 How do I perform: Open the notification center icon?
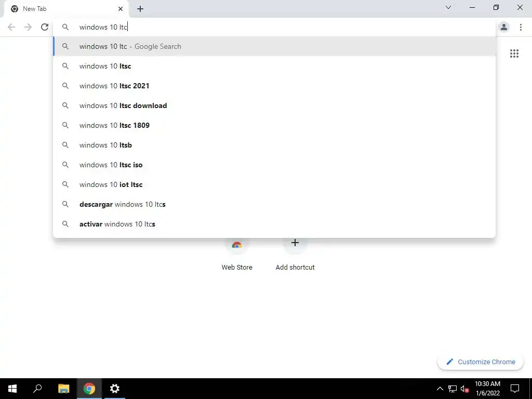point(515,389)
